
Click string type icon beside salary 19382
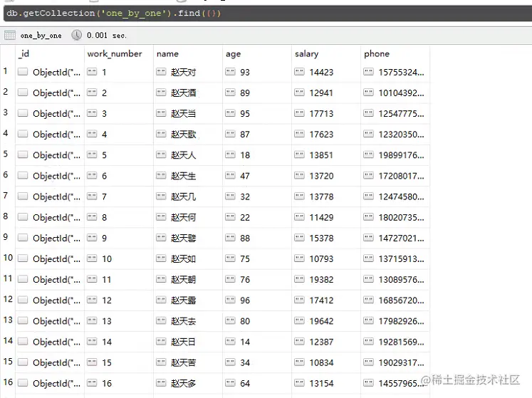(x=299, y=279)
